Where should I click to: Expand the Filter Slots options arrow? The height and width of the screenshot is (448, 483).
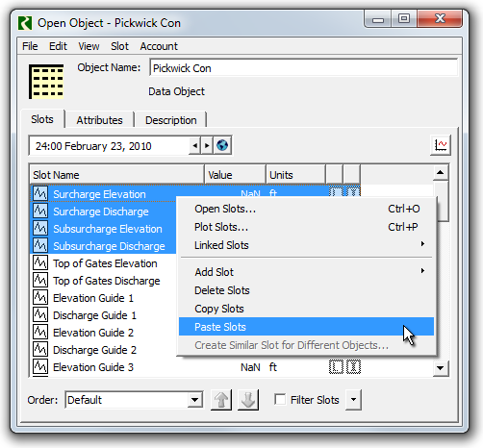(x=353, y=400)
